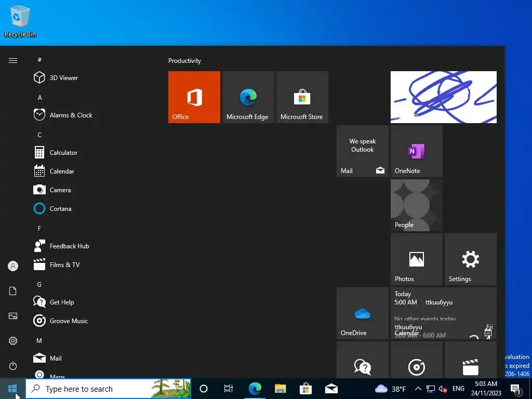Viewport: 532px width, 399px height.
Task: Switch the ENG input language indicator
Action: (x=458, y=389)
